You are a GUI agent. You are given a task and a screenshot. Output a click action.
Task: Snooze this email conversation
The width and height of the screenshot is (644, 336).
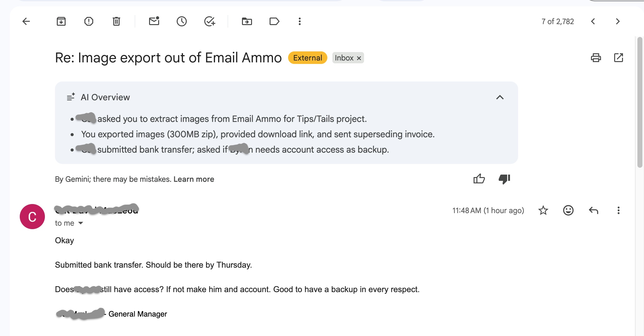[182, 21]
